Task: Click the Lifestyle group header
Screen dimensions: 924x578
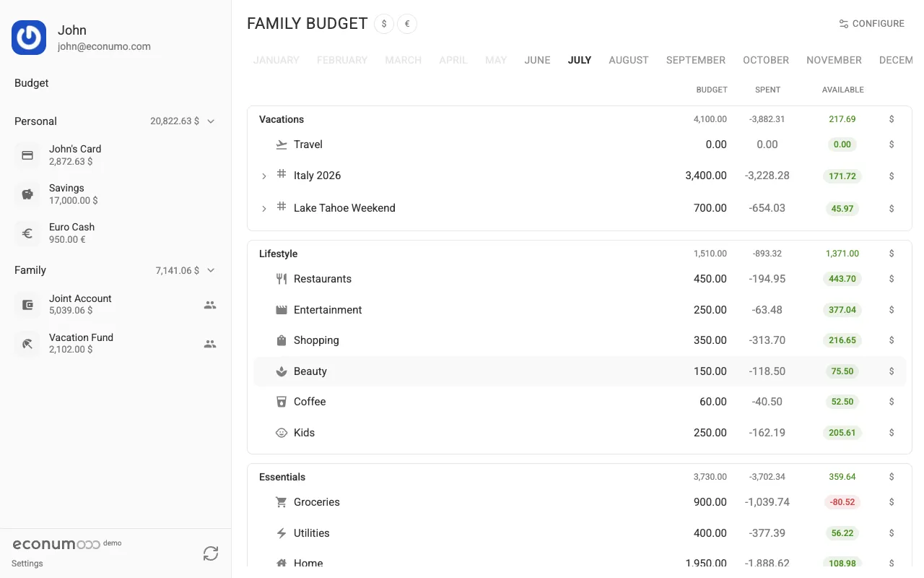Action: 279,254
